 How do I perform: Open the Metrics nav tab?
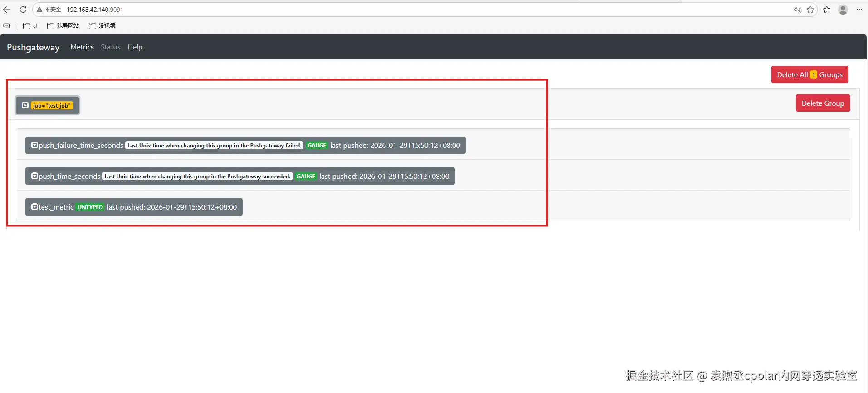point(82,47)
